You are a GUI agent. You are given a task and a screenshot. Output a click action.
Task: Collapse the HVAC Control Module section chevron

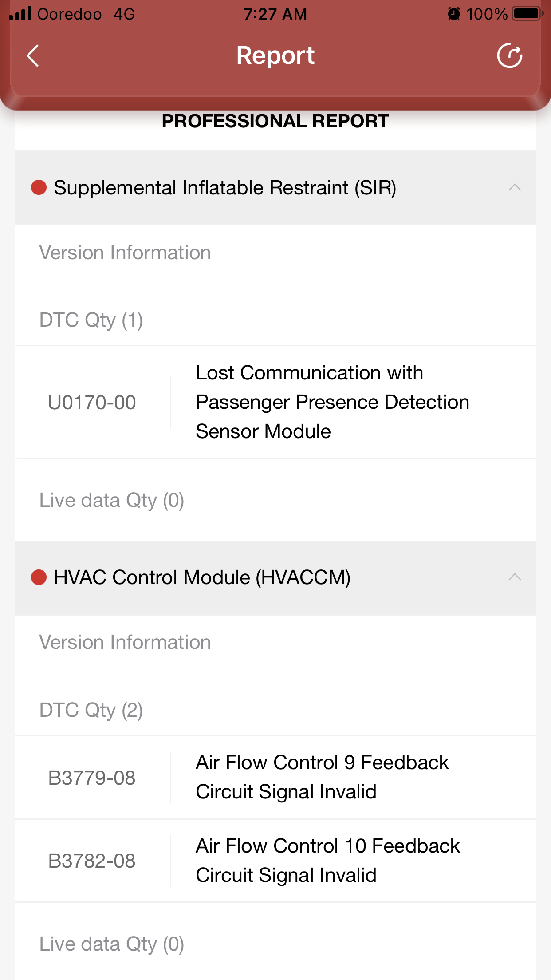coord(514,577)
